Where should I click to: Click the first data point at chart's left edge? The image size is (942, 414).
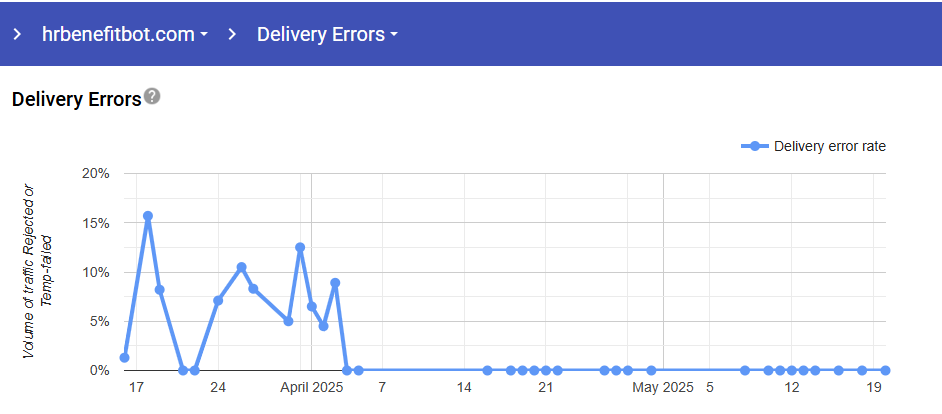(x=125, y=357)
